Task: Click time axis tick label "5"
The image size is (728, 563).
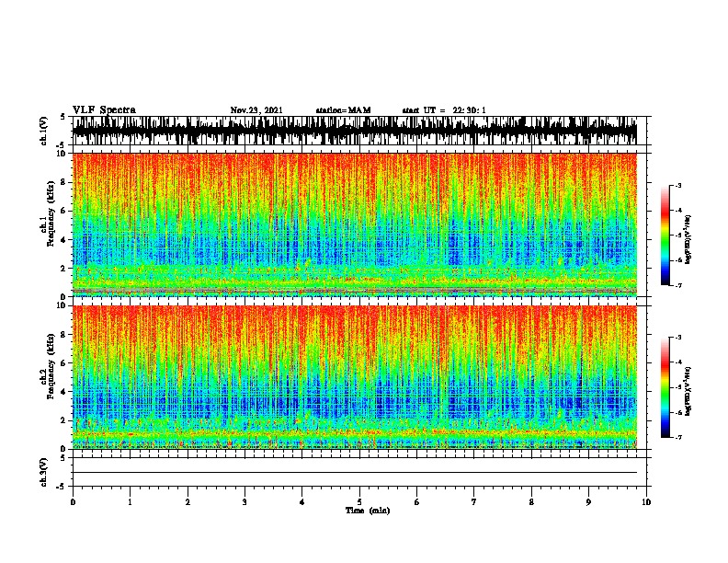Action: coord(359,501)
